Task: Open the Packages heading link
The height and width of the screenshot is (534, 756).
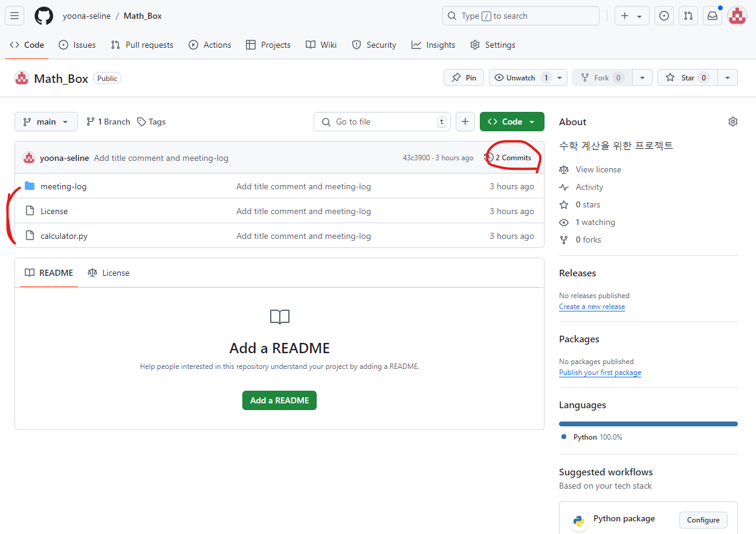Action: (x=579, y=339)
